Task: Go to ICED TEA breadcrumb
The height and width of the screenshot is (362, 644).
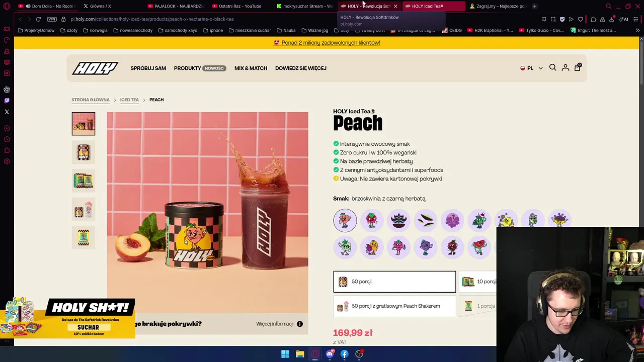Action: pos(129,100)
